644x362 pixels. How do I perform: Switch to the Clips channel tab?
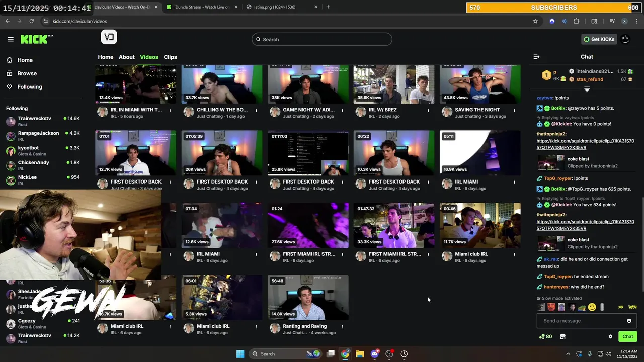click(170, 57)
